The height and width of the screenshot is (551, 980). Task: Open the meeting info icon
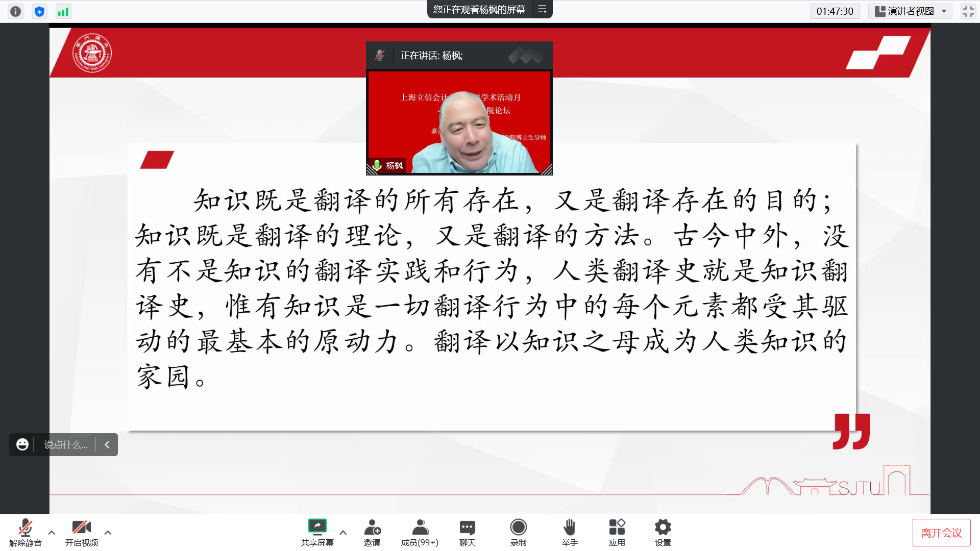(x=16, y=11)
